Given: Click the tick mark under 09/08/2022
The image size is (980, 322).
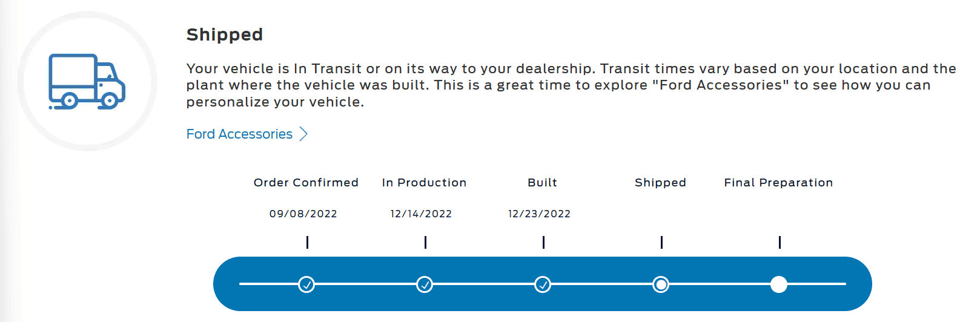Looking at the screenshot, I should [x=307, y=242].
